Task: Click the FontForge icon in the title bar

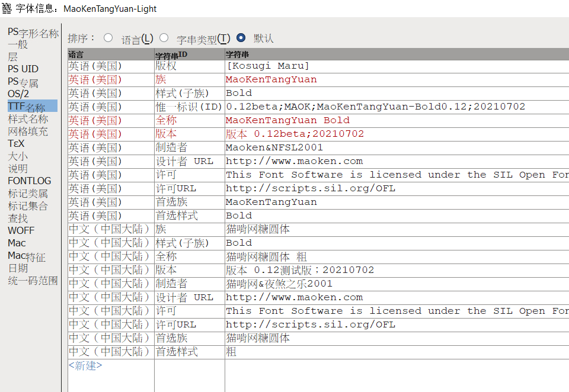Action: pyautogui.click(x=7, y=8)
